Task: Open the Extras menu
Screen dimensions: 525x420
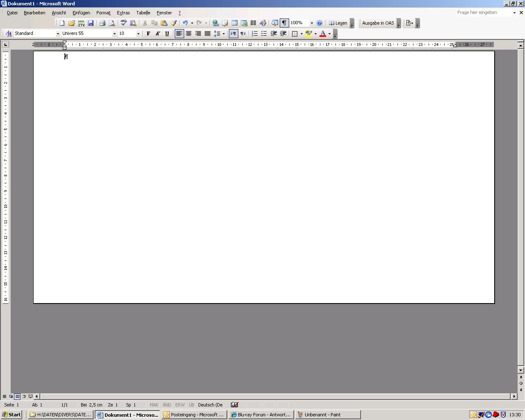Action: pos(123,13)
